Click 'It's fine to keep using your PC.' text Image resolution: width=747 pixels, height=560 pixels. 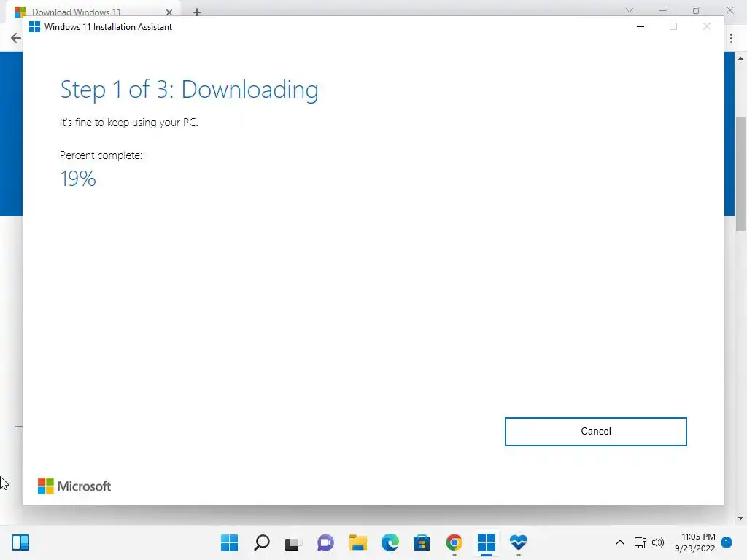coord(128,122)
